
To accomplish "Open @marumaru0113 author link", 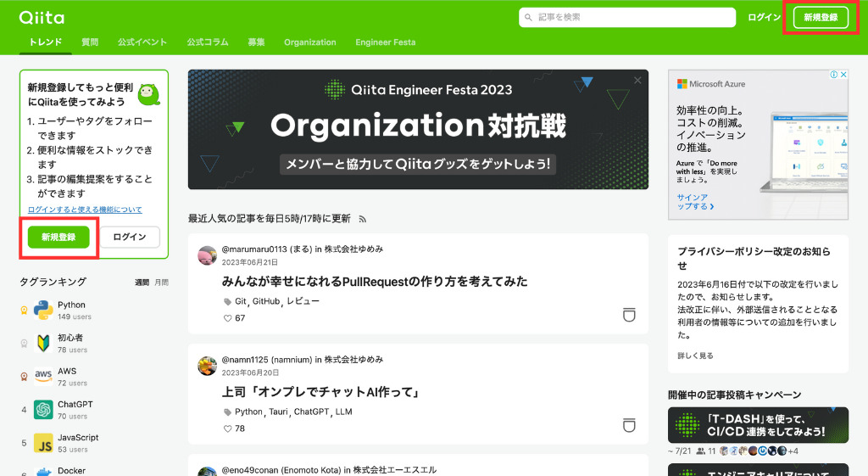I will (267, 249).
